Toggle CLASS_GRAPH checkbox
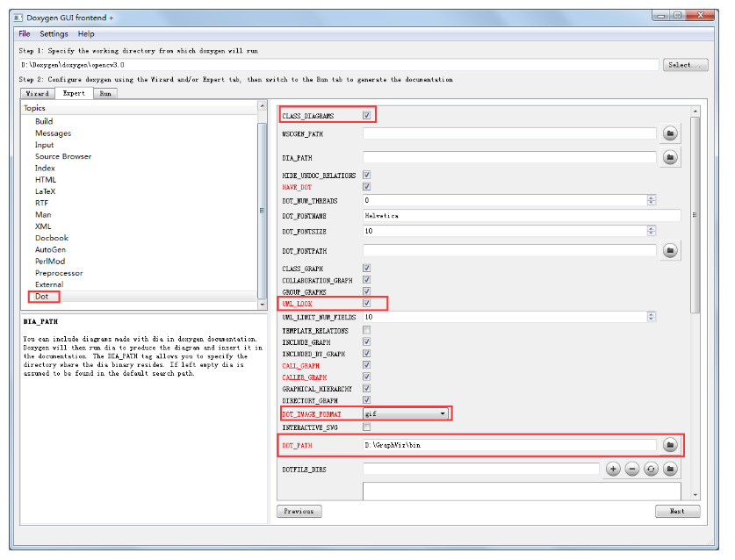The width and height of the screenshot is (735, 560). [x=366, y=268]
